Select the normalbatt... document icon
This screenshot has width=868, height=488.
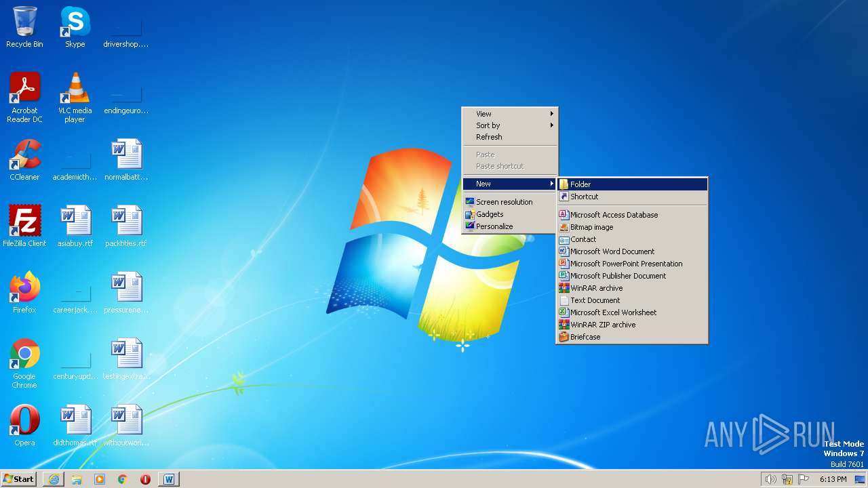pos(125,160)
